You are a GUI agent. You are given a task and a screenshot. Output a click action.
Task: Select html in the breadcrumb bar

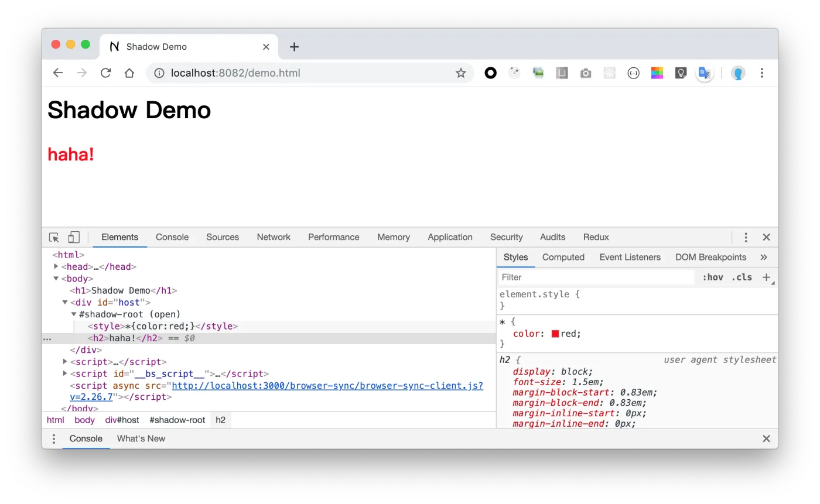pyautogui.click(x=56, y=420)
